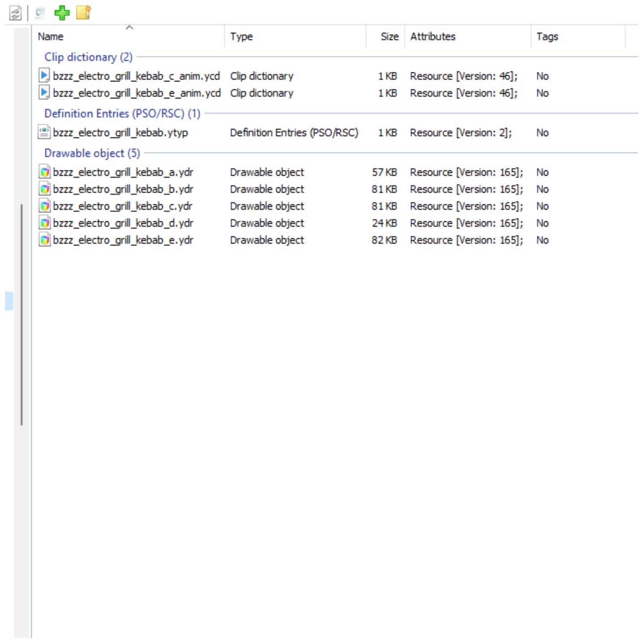Click the vertical scrollbar on the left pane

[x=21, y=315]
